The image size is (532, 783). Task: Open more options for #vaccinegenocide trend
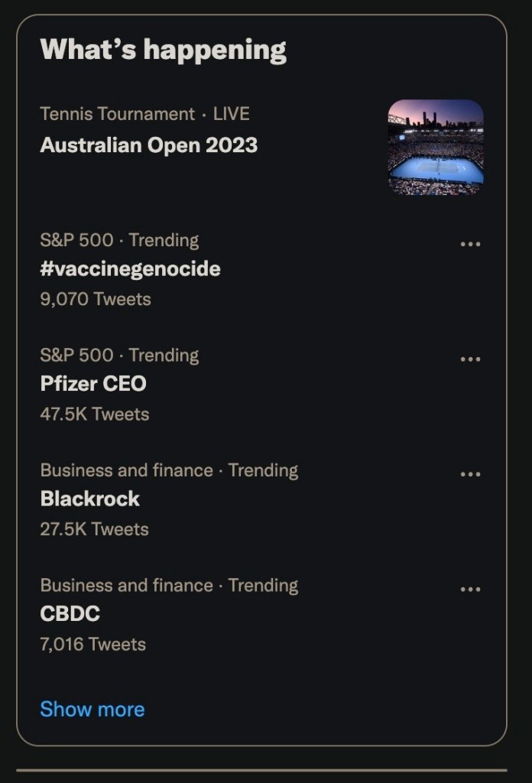point(470,245)
